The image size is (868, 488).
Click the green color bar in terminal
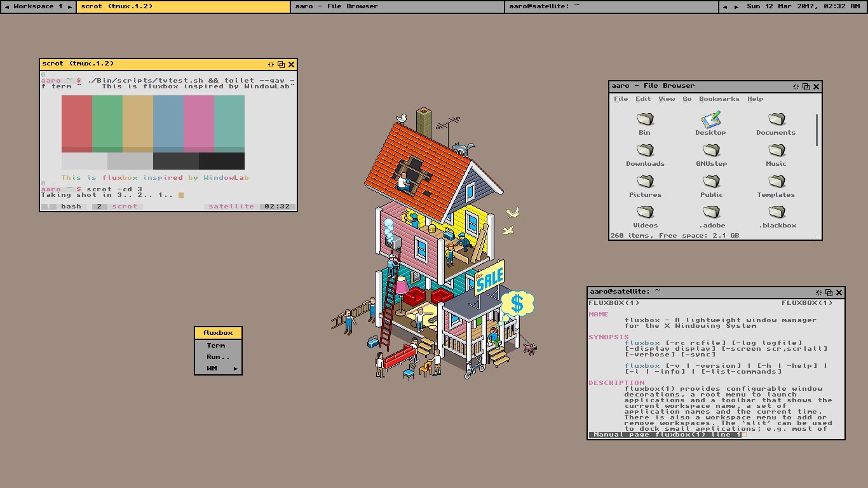point(107,124)
